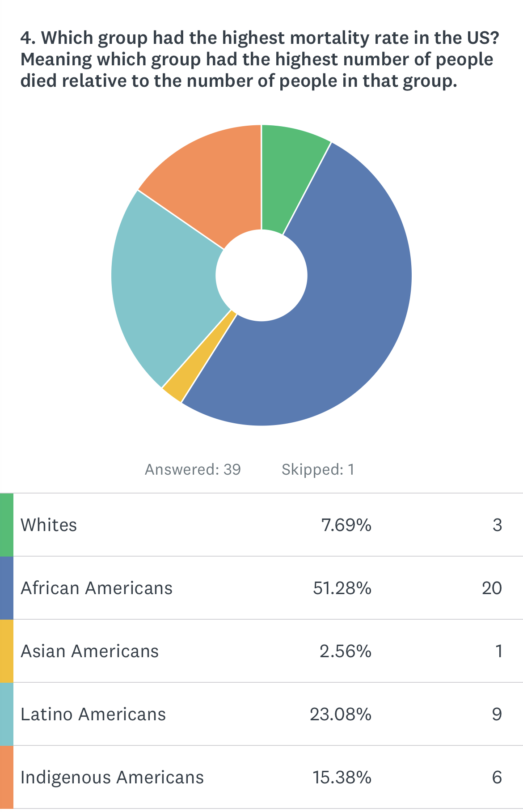
Task: Select the "Asian Americans" row label
Action: pyautogui.click(x=89, y=651)
